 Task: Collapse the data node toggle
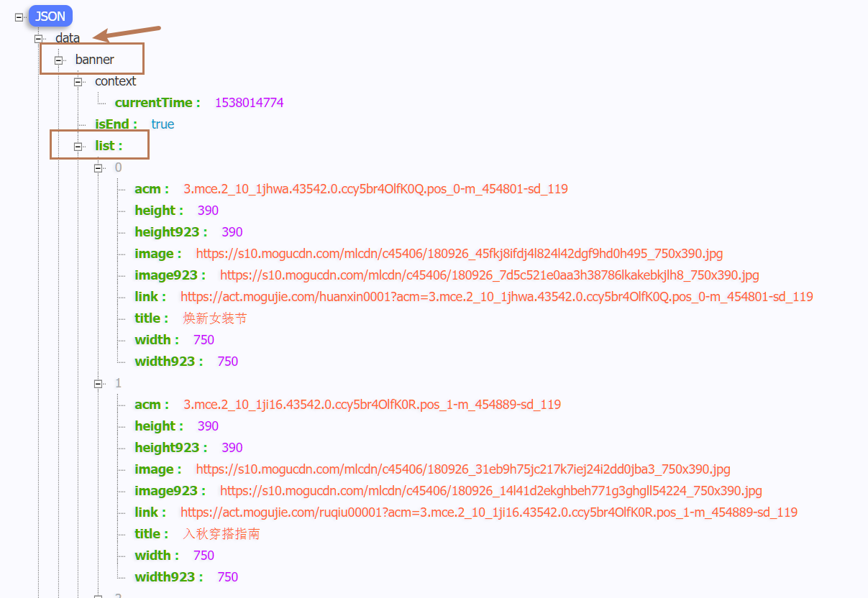pyautogui.click(x=39, y=38)
